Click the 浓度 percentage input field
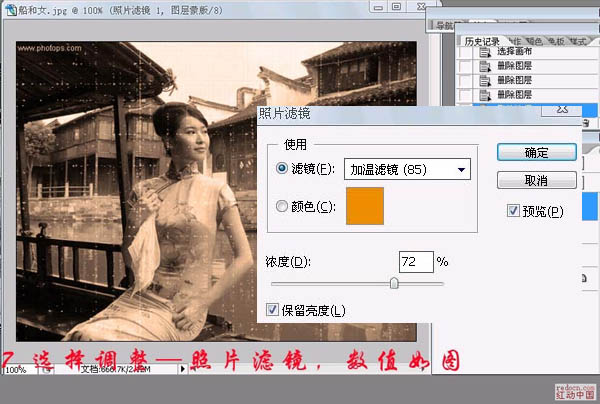Viewport: 600px width, 404px height. pos(416,262)
